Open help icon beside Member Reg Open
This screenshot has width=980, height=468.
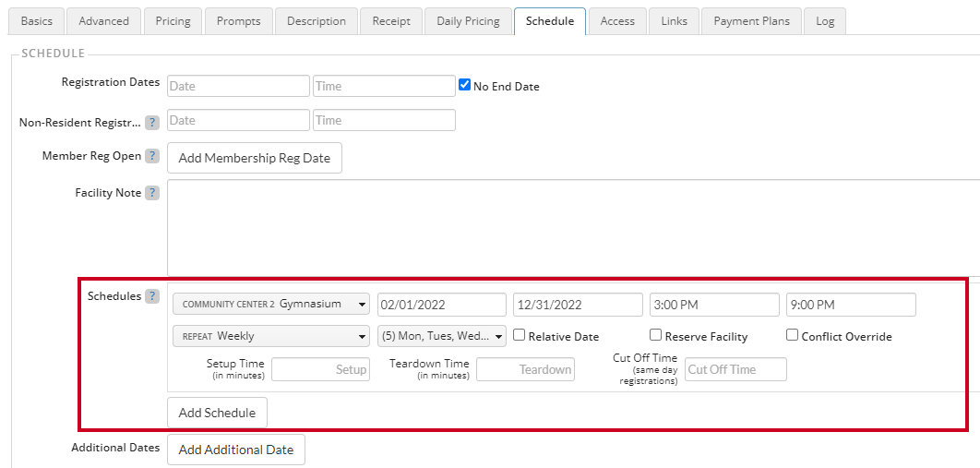(x=152, y=156)
